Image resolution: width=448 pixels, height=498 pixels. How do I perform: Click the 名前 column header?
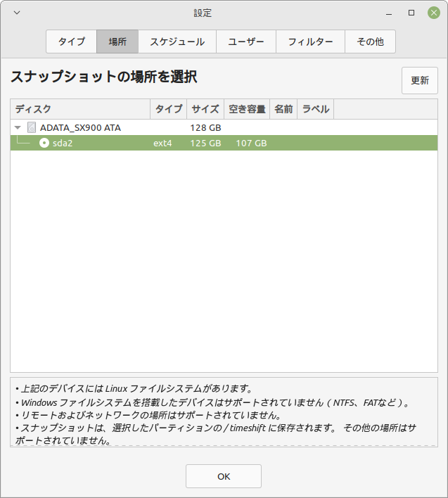coord(283,109)
